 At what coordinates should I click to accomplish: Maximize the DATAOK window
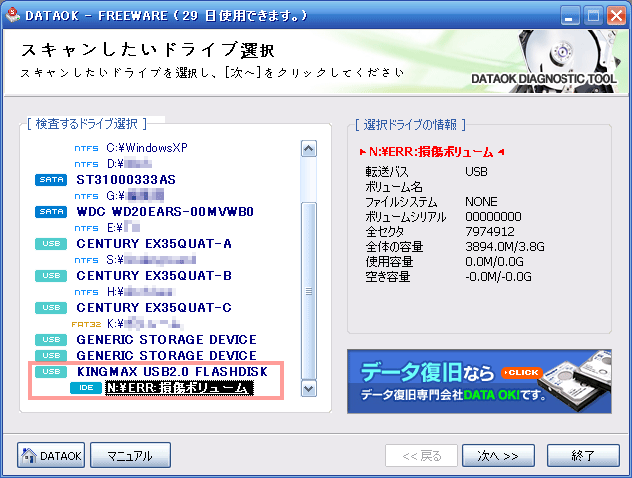[593, 16]
